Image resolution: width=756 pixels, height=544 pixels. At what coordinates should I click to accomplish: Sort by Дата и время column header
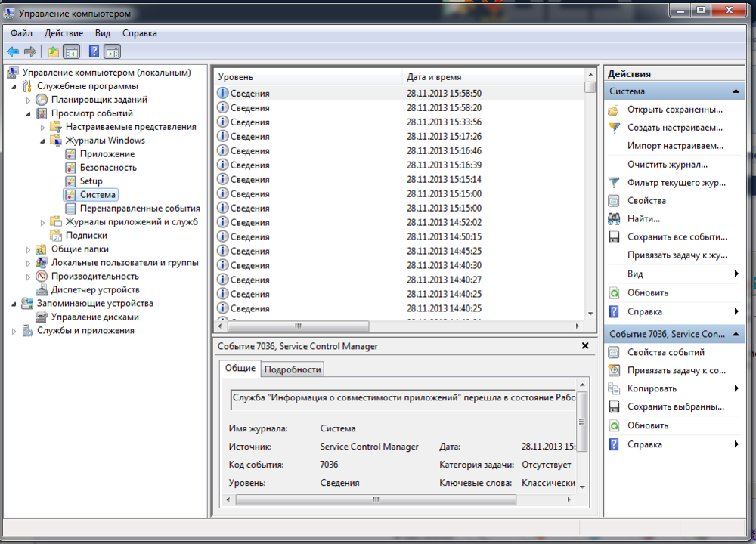pyautogui.click(x=493, y=77)
